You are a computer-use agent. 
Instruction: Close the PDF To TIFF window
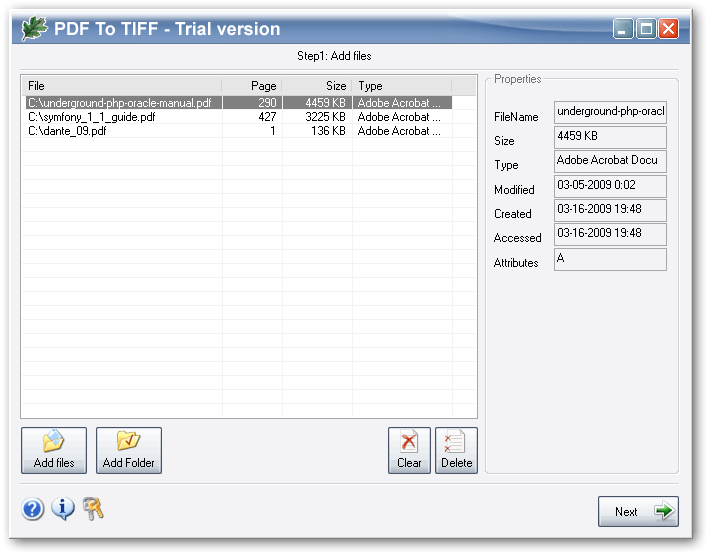click(668, 29)
